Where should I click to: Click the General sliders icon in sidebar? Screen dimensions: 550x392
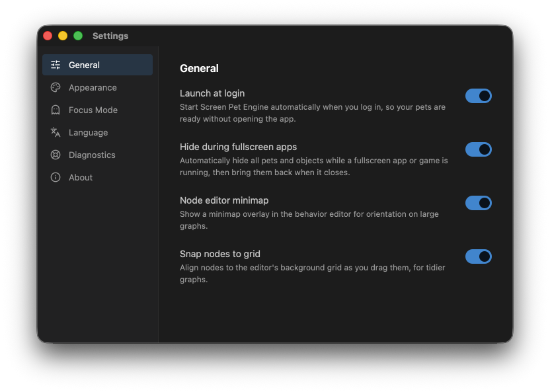(x=56, y=65)
